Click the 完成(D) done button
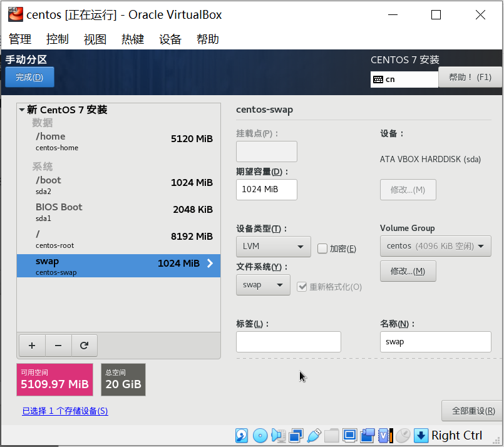Viewport: 504px width, 447px height. point(29,77)
